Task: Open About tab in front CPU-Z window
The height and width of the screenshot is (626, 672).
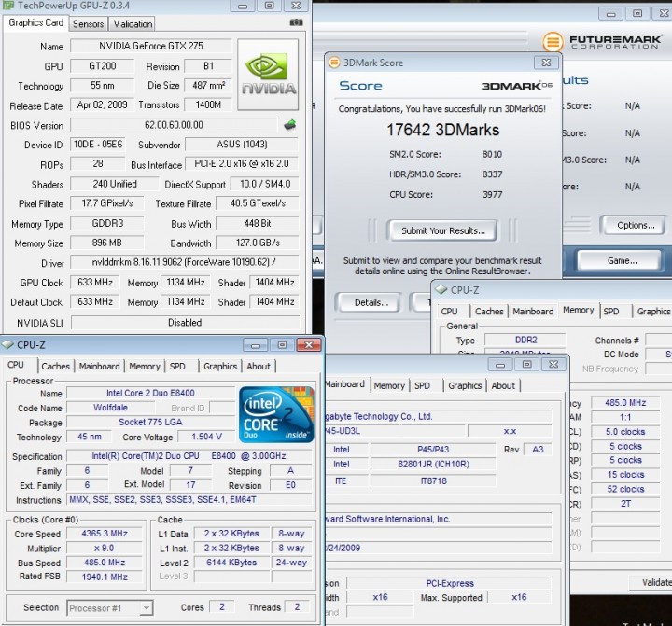Action: tap(259, 367)
